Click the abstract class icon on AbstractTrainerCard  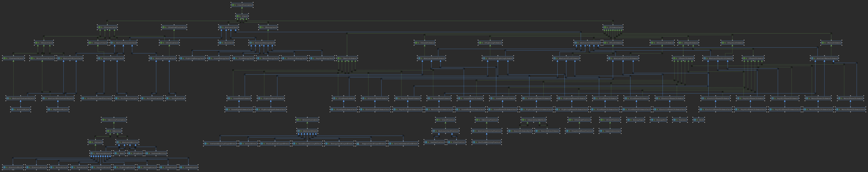pyautogui.click(x=112, y=43)
